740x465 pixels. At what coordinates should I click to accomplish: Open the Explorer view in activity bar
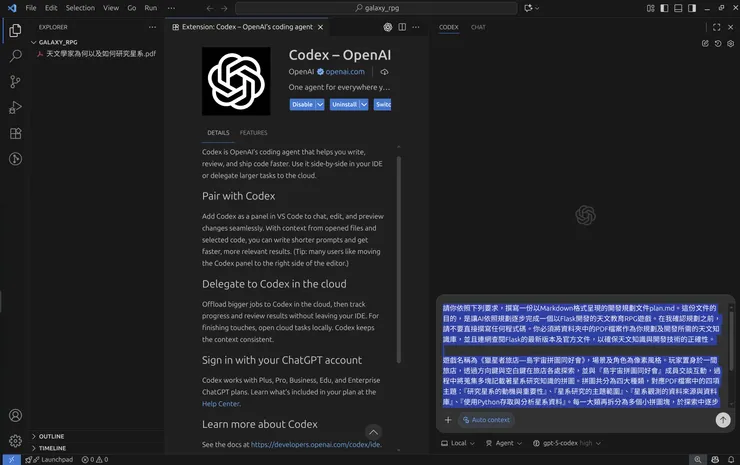[x=15, y=31]
